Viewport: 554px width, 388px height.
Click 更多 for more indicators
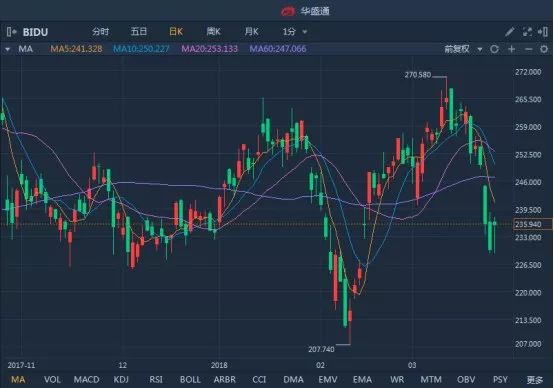pos(535,380)
